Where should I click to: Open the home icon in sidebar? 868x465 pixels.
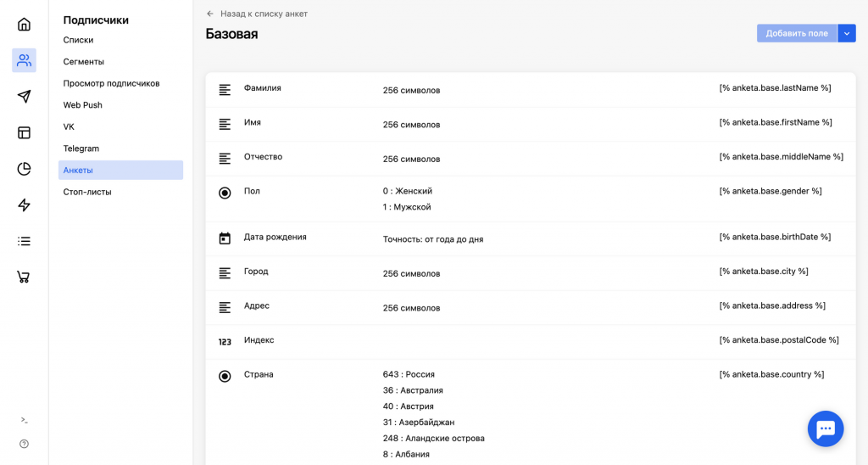(x=24, y=25)
